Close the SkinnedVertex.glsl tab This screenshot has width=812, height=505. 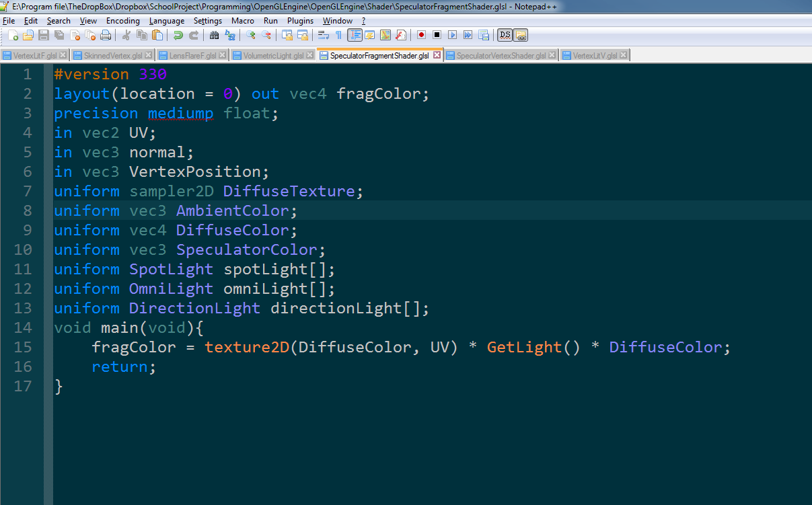[x=149, y=55]
